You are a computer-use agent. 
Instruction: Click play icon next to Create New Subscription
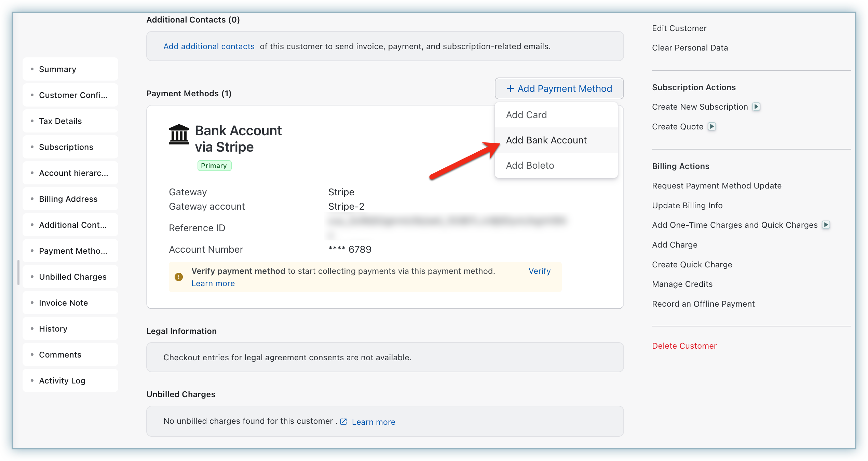pyautogui.click(x=756, y=107)
